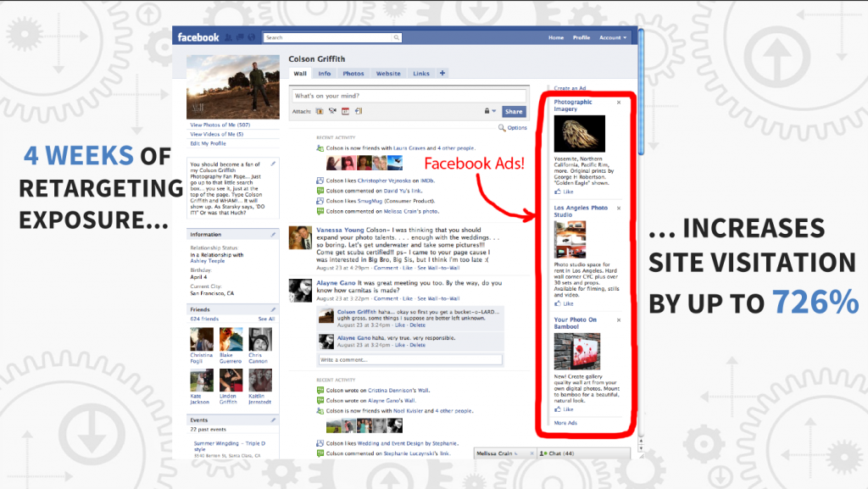
Task: Click Alayne Gano's name on wall post
Action: 336,283
